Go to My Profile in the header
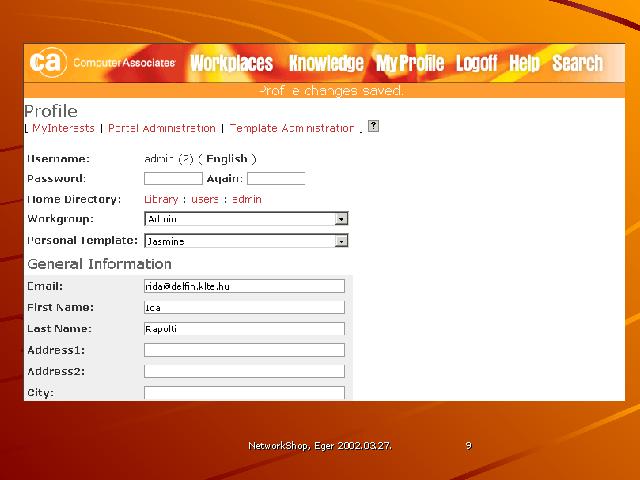The width and height of the screenshot is (640, 480). (410, 63)
